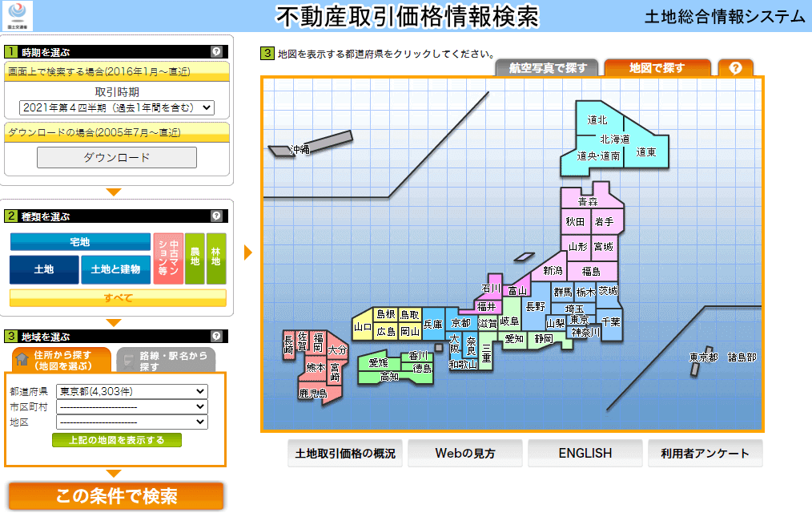Click the house icon on 住所から探す tab
This screenshot has width=812, height=525.
coord(22,359)
